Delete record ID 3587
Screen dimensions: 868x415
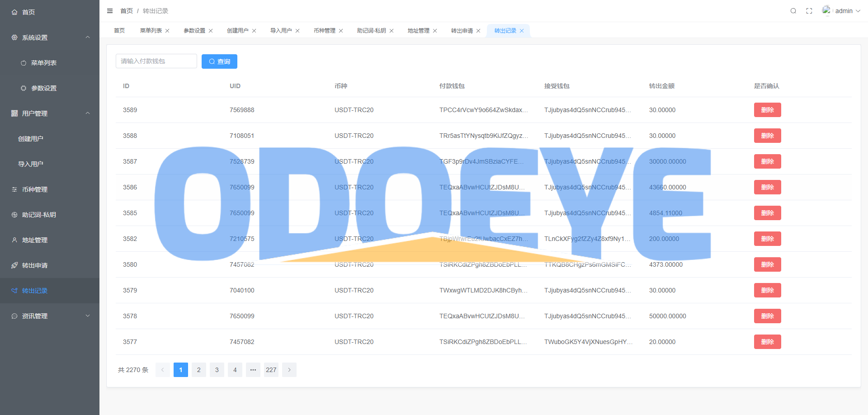click(767, 161)
